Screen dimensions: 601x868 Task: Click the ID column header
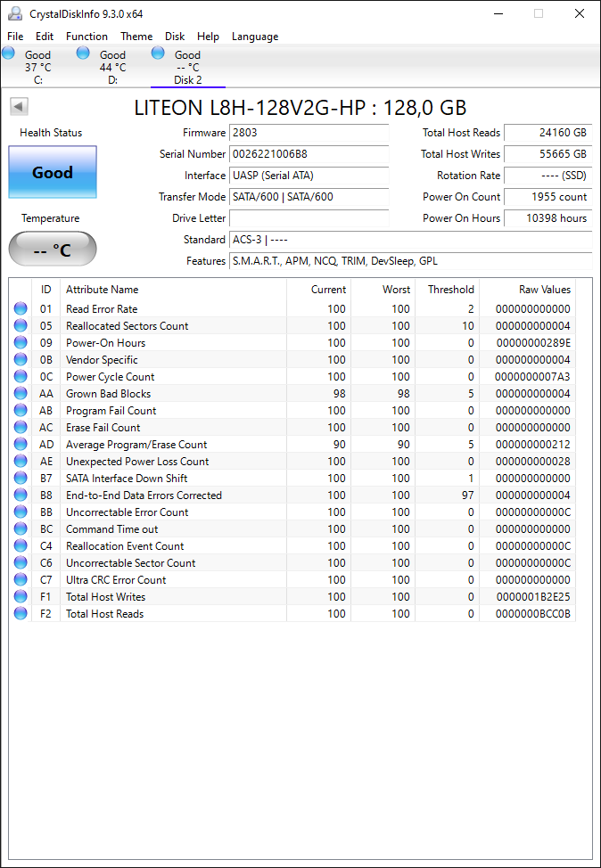46,290
